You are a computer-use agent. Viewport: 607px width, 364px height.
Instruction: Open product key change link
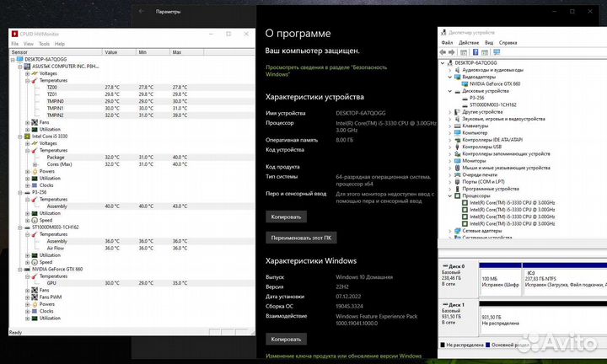[x=343, y=356]
